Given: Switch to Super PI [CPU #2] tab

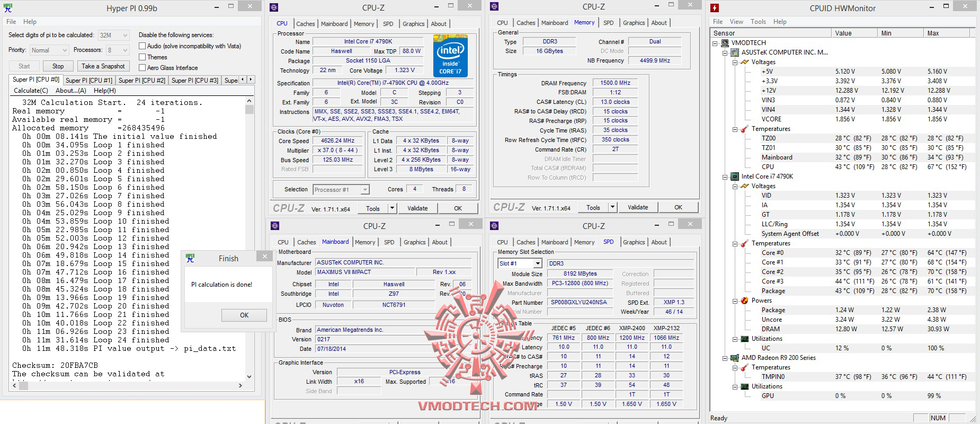Looking at the screenshot, I should (142, 81).
